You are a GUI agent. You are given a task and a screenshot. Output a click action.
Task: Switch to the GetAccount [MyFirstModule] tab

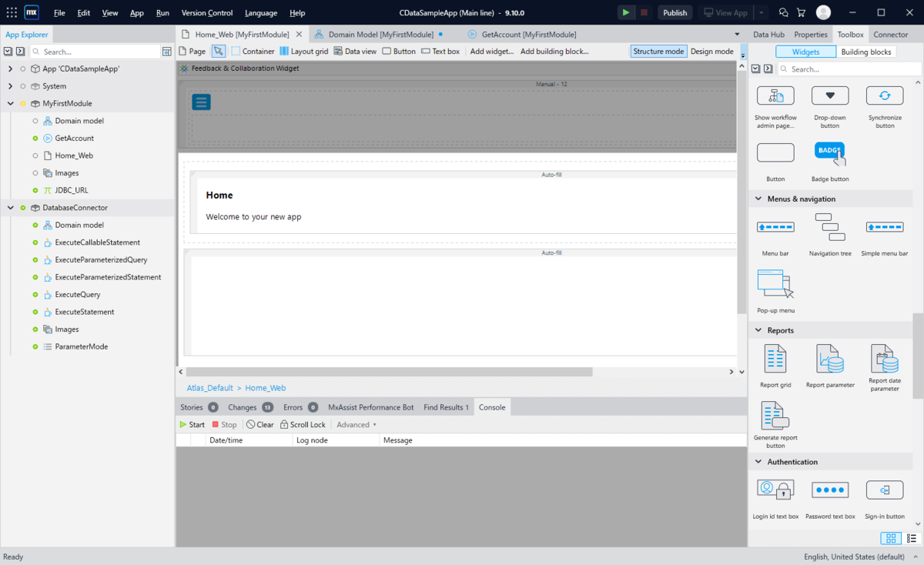tap(521, 34)
